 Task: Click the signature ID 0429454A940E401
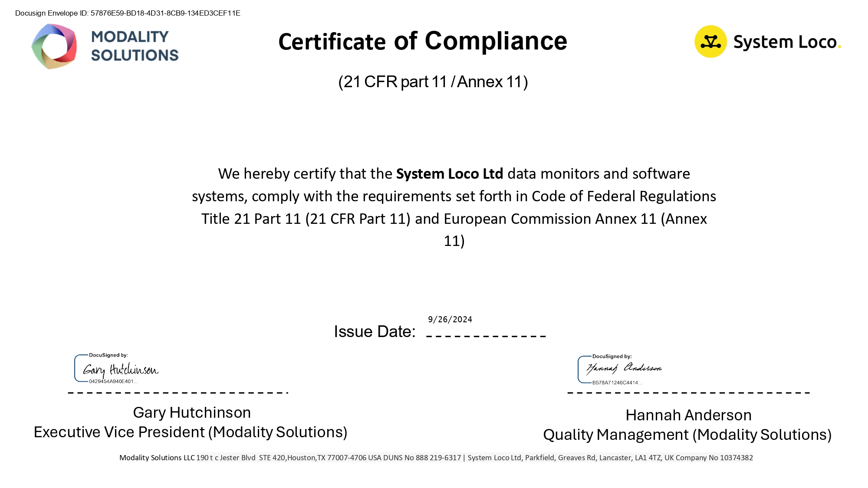[x=113, y=382]
